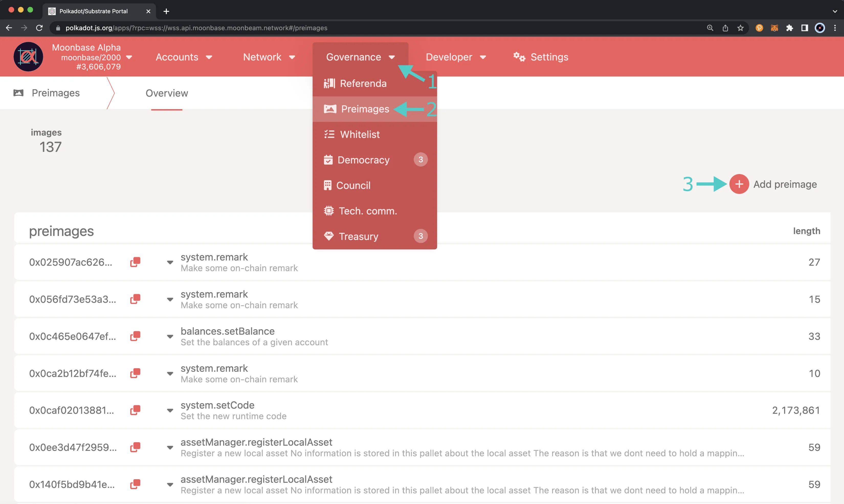Select Democracy in Governance menu
The width and height of the screenshot is (844, 504).
(x=374, y=160)
